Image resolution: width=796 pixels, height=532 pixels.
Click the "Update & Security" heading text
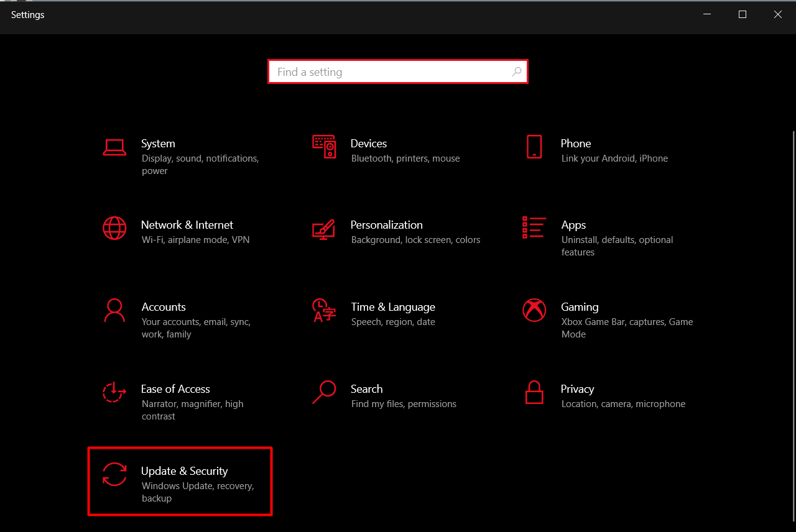(185, 471)
